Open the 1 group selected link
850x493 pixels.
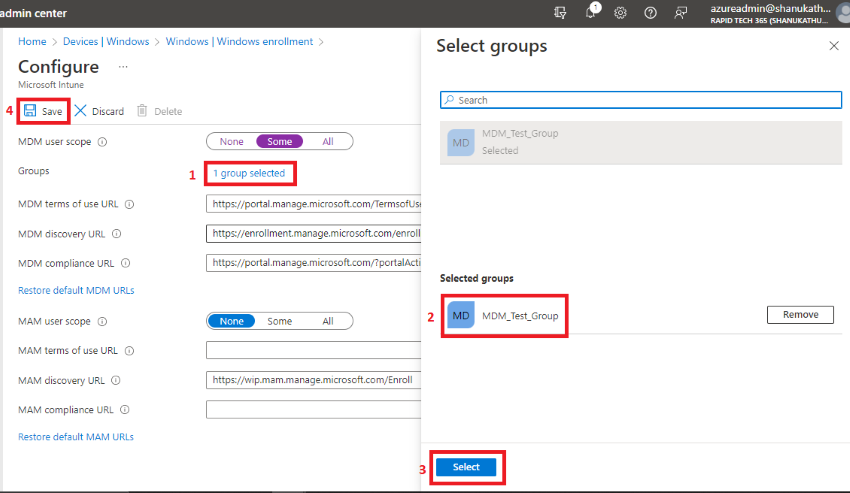point(249,174)
